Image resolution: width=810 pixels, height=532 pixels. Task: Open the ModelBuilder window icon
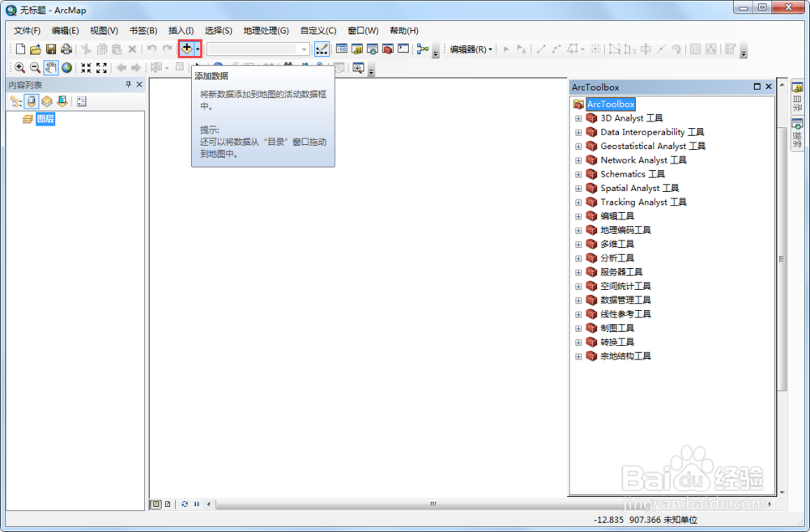pos(423,49)
